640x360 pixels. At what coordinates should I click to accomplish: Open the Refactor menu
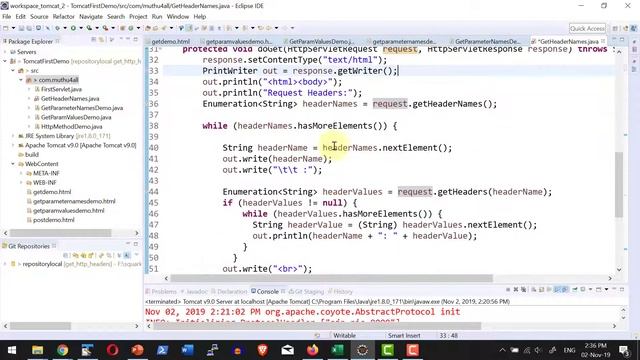coord(64,17)
